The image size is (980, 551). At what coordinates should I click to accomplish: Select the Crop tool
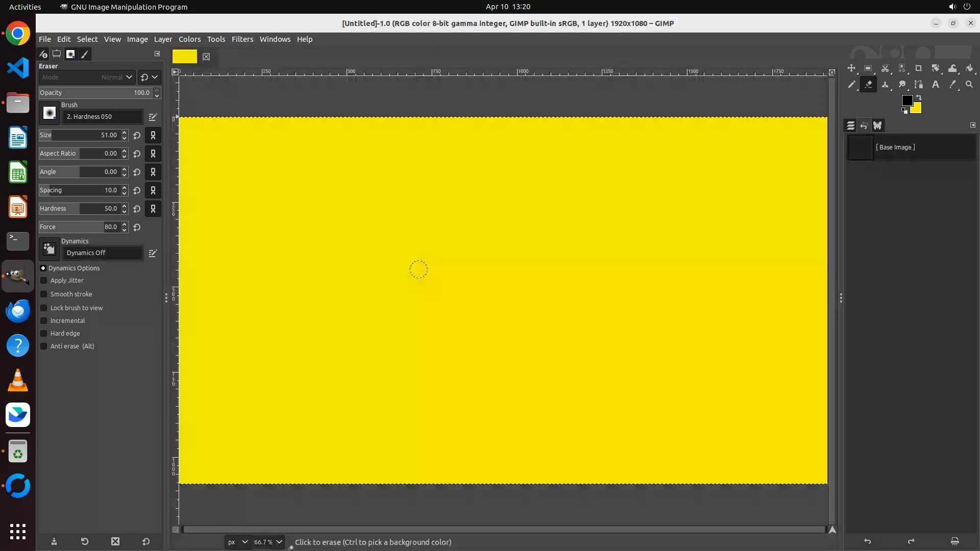point(919,68)
